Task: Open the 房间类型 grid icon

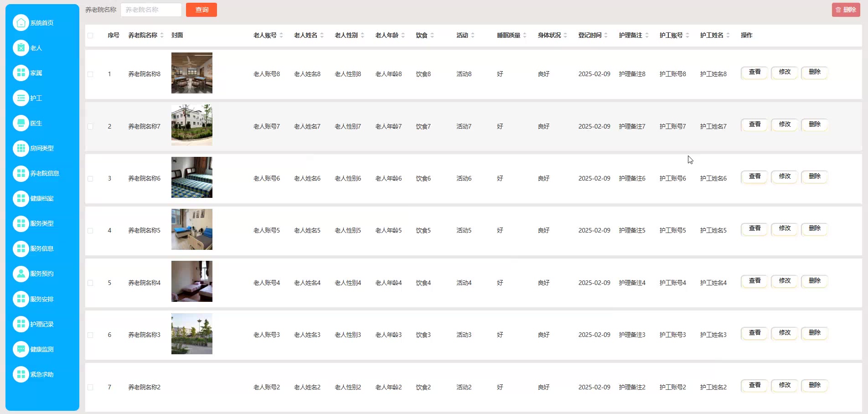Action: [21, 148]
